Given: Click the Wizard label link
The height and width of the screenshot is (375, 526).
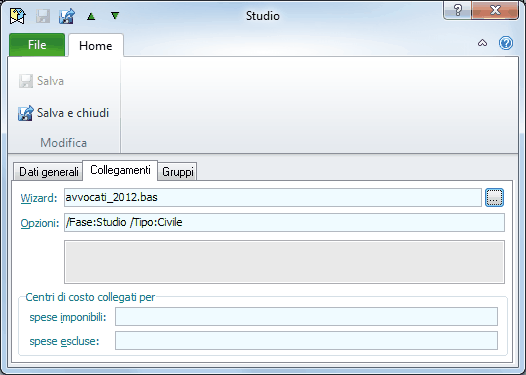Looking at the screenshot, I should pos(39,198).
